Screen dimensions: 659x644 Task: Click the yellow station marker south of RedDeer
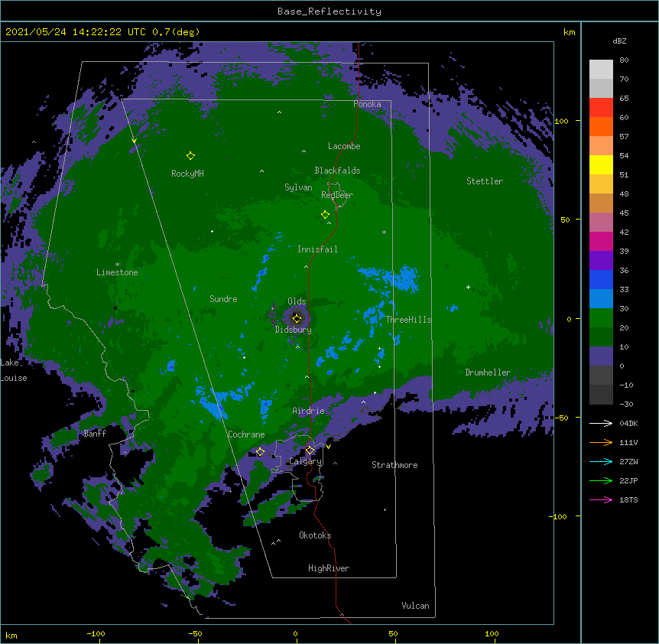pos(325,215)
